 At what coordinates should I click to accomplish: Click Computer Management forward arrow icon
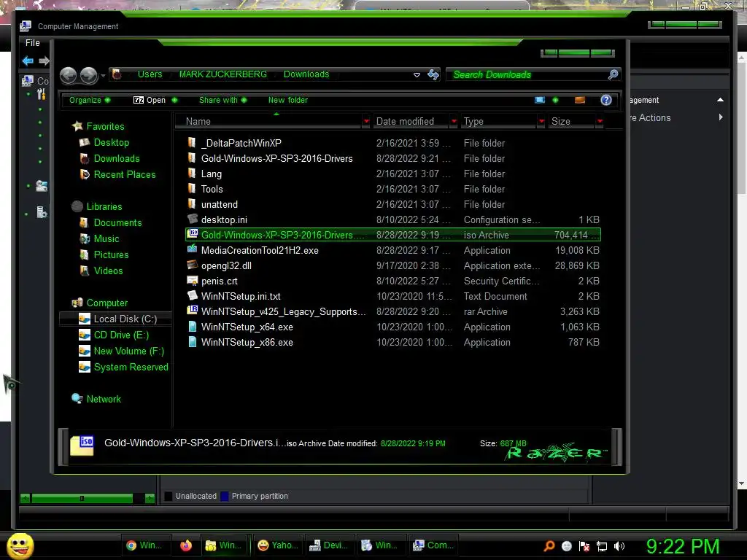44,61
